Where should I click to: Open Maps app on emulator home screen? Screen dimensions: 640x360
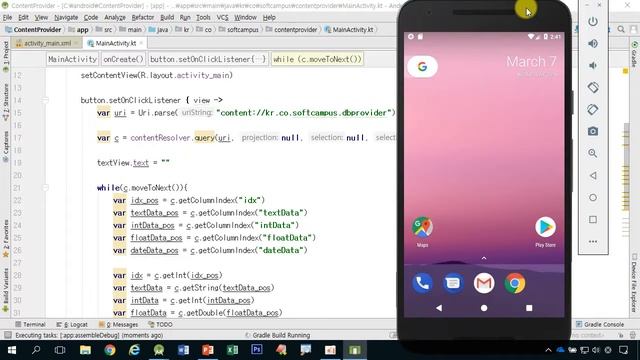coord(422,232)
